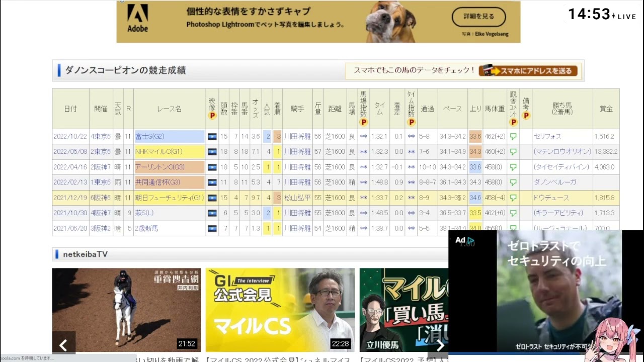The height and width of the screenshot is (362, 644).
Task: Play race video for 2歳新馬 row
Action: click(212, 228)
